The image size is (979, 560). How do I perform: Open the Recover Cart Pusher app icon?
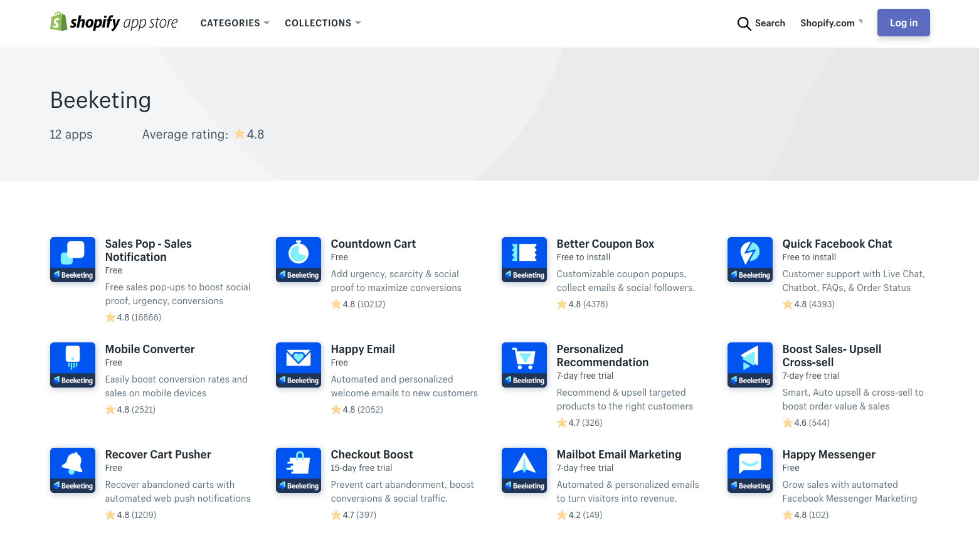click(73, 470)
